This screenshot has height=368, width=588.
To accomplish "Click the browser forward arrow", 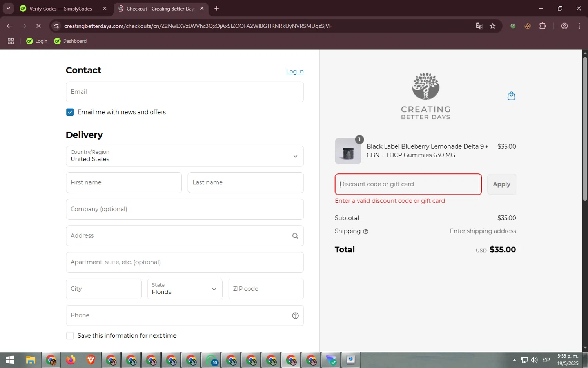I will (x=24, y=26).
